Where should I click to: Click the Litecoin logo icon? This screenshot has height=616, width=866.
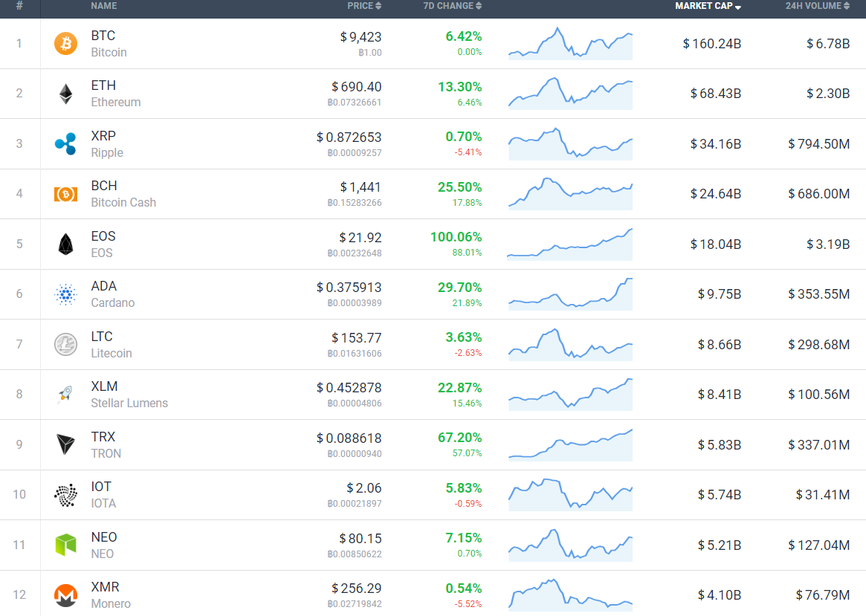[65, 345]
